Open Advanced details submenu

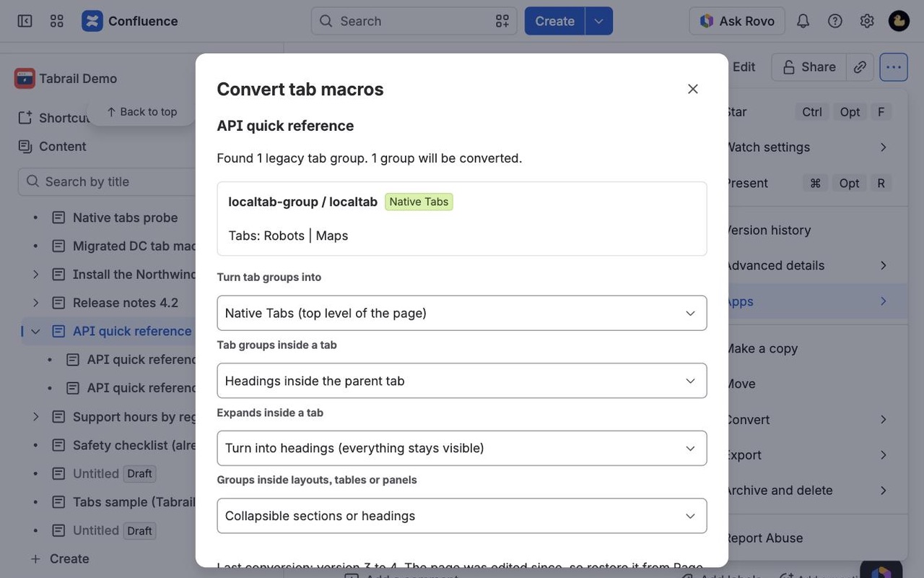(817, 265)
